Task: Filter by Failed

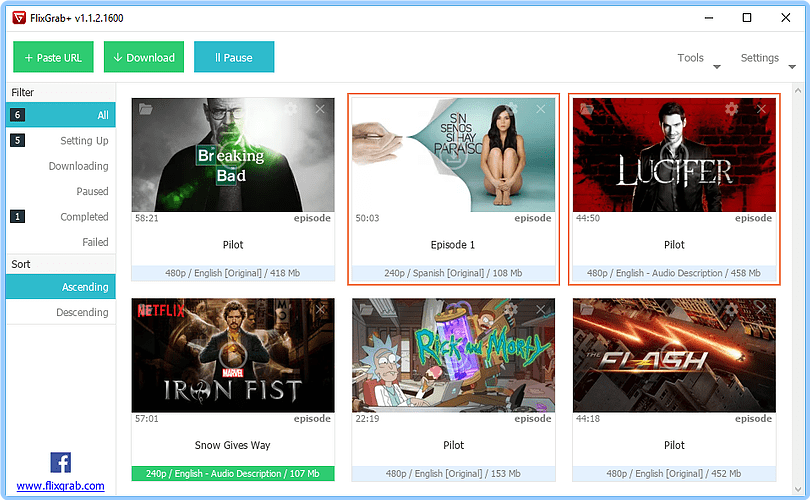Action: click(x=60, y=242)
